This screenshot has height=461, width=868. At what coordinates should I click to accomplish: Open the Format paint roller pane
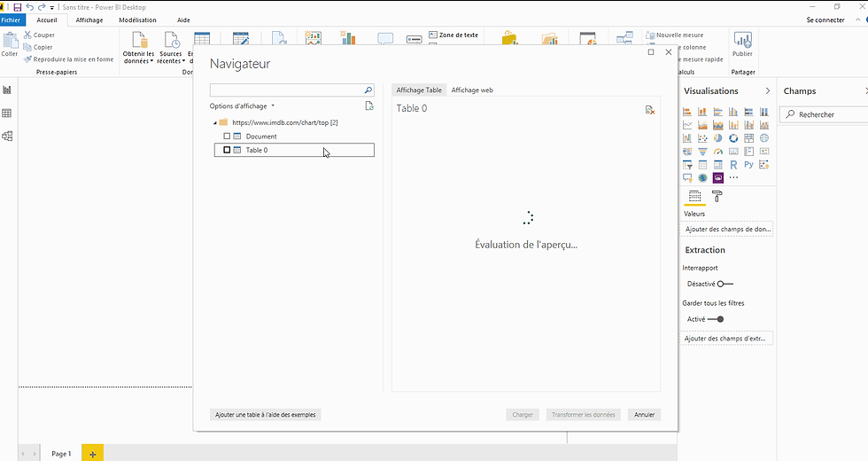pos(717,196)
